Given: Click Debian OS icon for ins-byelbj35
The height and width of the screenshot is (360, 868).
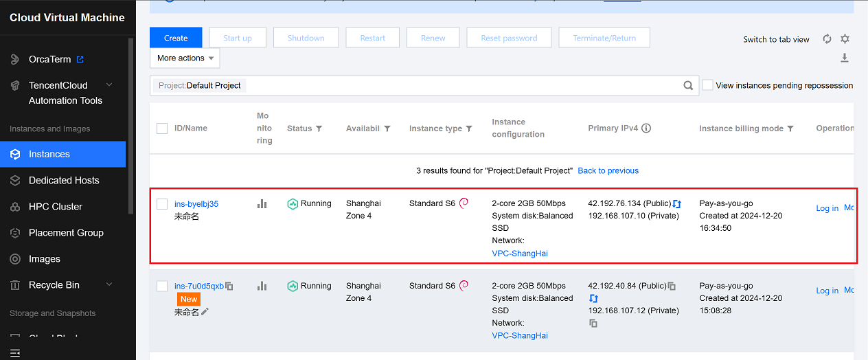Looking at the screenshot, I should 464,203.
